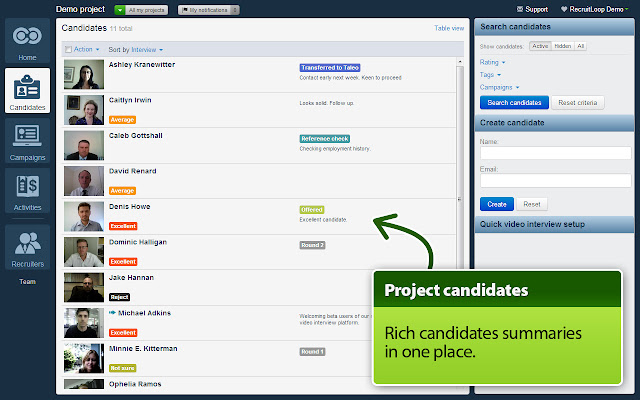Open Caleb Gottshall's photo thumbnail

[x=84, y=145]
